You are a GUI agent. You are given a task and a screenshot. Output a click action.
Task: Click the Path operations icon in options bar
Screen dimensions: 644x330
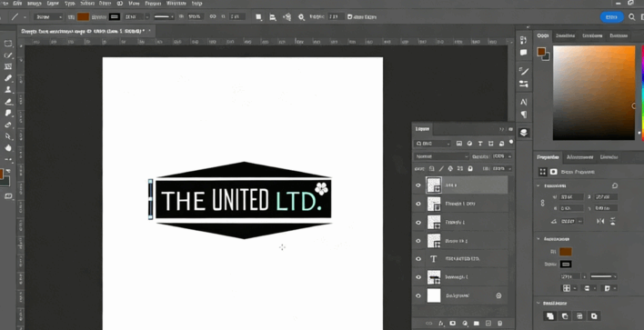[258, 17]
